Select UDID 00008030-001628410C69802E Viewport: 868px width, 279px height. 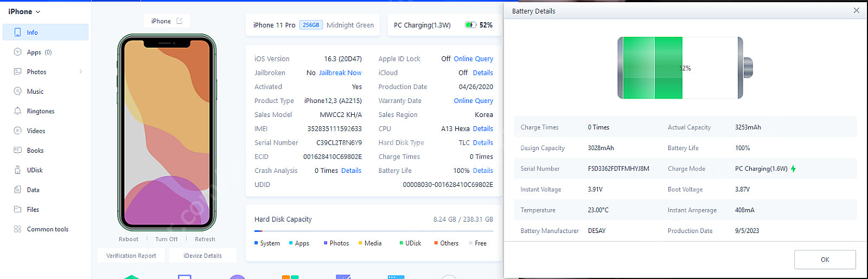coord(448,185)
